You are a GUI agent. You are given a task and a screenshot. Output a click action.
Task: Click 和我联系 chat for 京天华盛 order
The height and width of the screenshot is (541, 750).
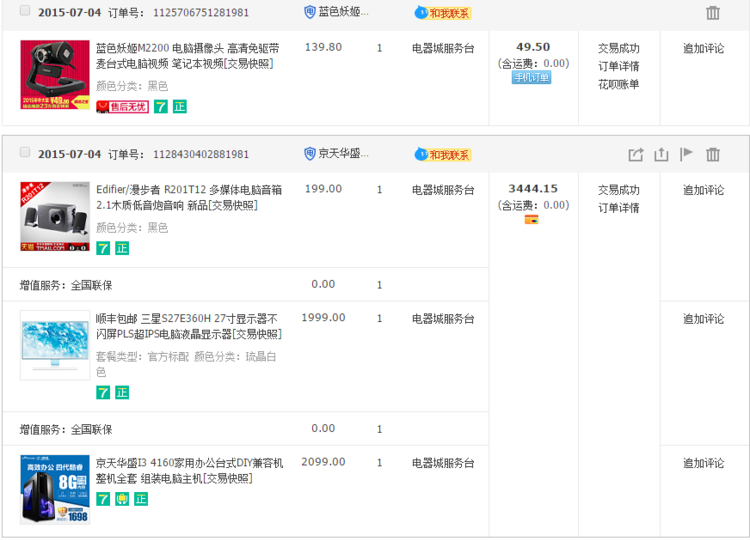point(443,155)
